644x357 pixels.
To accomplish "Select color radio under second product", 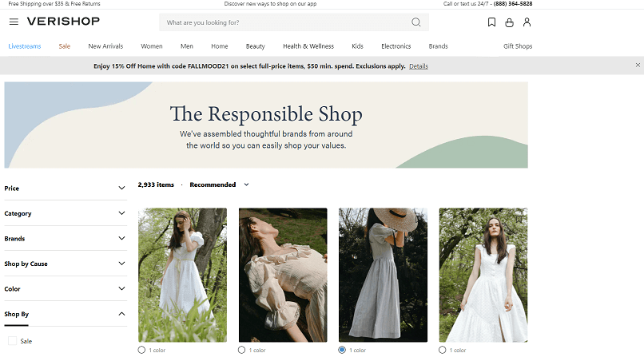I will click(x=242, y=350).
